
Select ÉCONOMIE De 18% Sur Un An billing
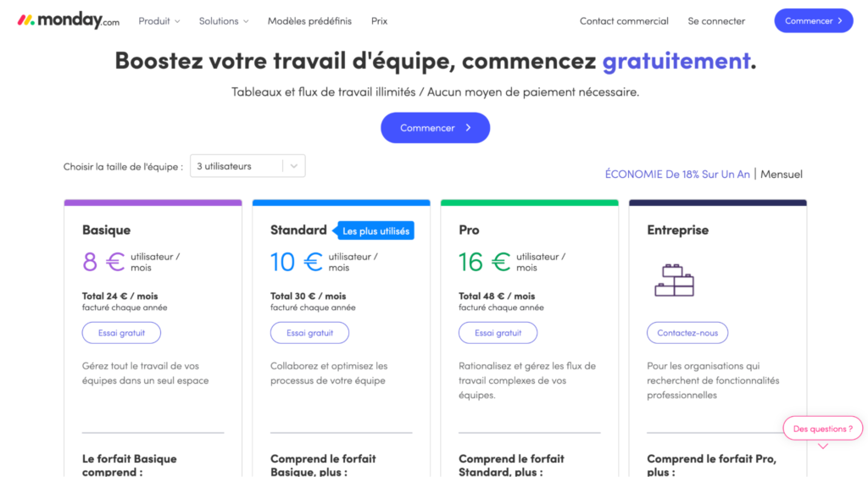pos(677,175)
